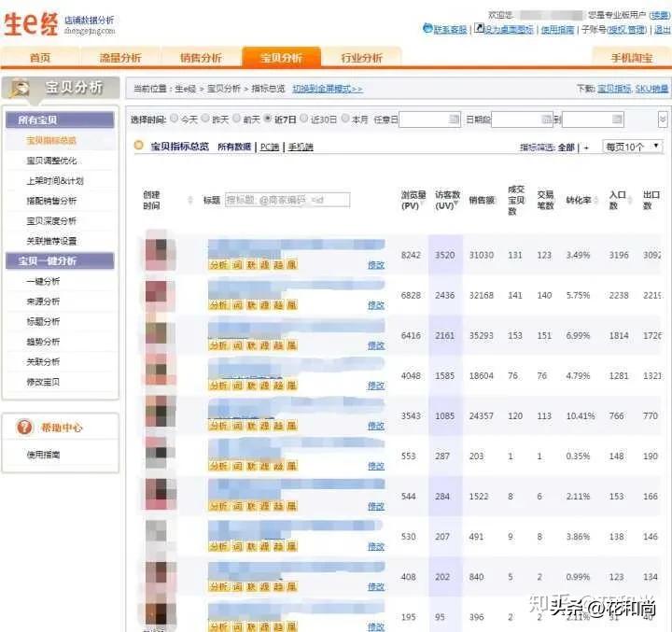Image resolution: width=672 pixels, height=632 pixels.
Task: Open 分析 for the 6828 PV row
Action: coord(218,305)
